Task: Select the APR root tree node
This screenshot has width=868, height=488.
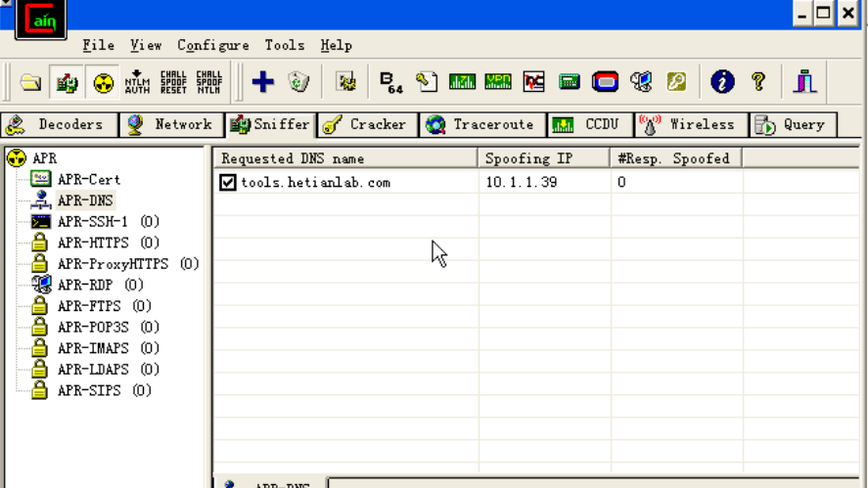Action: tap(44, 158)
